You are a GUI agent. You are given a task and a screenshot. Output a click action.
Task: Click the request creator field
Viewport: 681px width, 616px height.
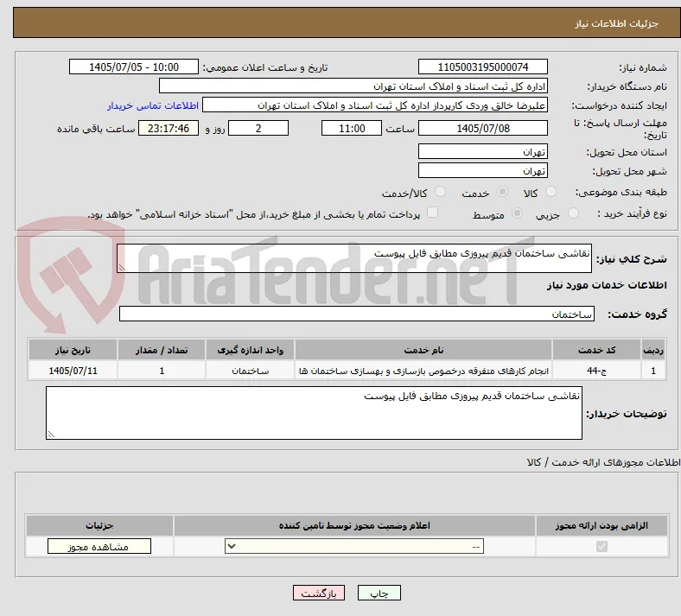point(375,105)
